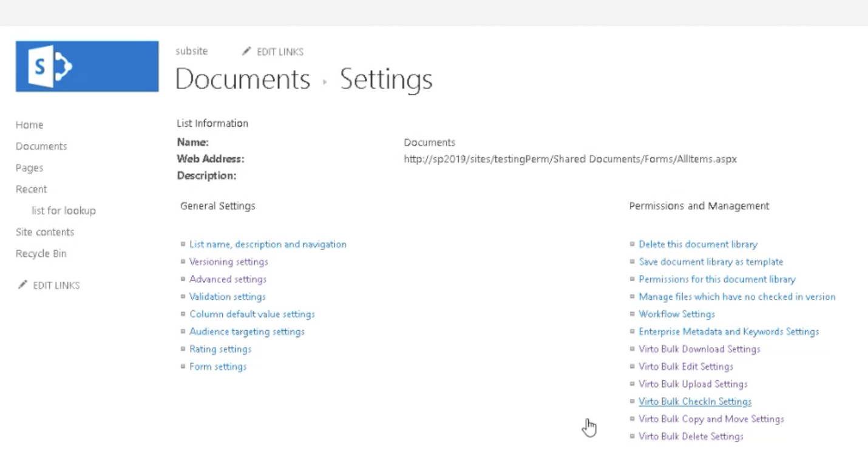Screen dimensions: 868x453
Task: Open Site contents from the sidebar
Action: [44, 232]
